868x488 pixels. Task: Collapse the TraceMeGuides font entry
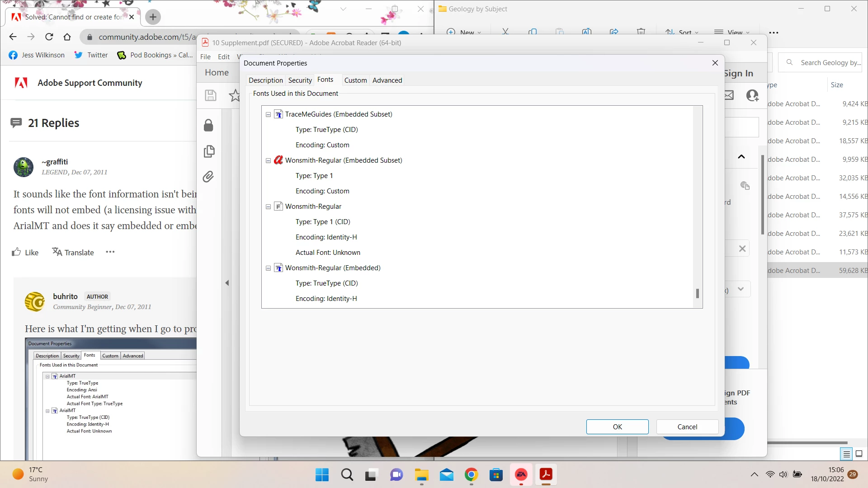pyautogui.click(x=268, y=115)
